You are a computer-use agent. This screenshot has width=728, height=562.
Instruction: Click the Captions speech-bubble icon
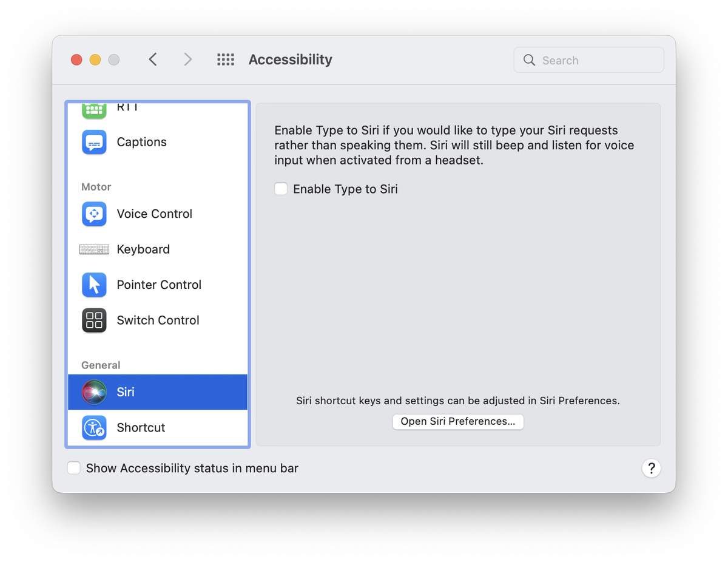click(x=94, y=142)
